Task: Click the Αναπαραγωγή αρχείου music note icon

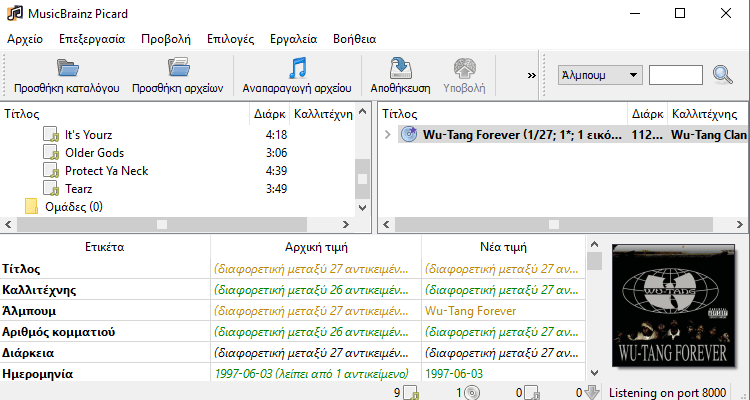Action: point(297,68)
